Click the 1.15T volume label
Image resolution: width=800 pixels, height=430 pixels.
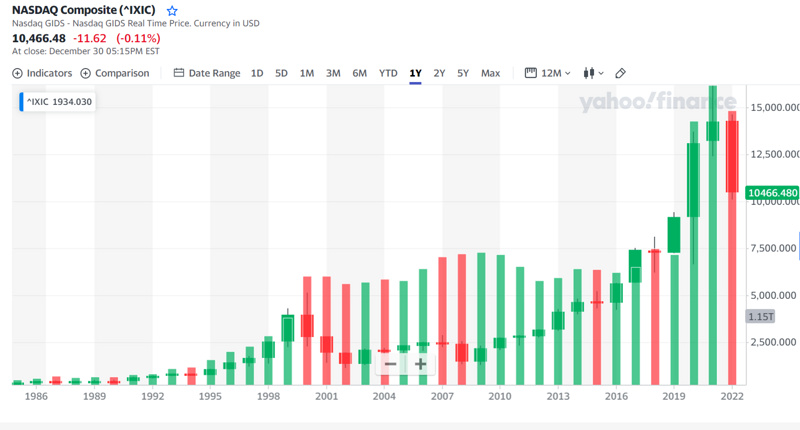point(761,317)
